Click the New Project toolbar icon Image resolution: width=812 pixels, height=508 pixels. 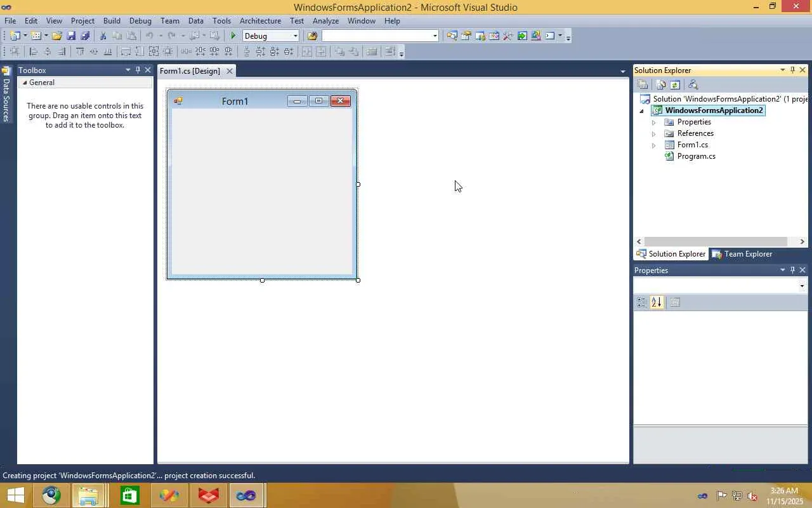15,36
